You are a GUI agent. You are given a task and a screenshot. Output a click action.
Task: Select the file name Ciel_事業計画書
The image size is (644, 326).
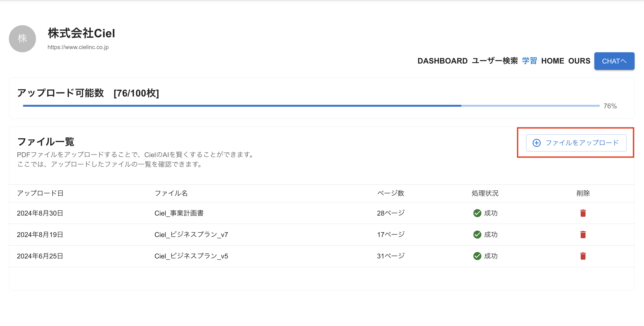(x=179, y=213)
